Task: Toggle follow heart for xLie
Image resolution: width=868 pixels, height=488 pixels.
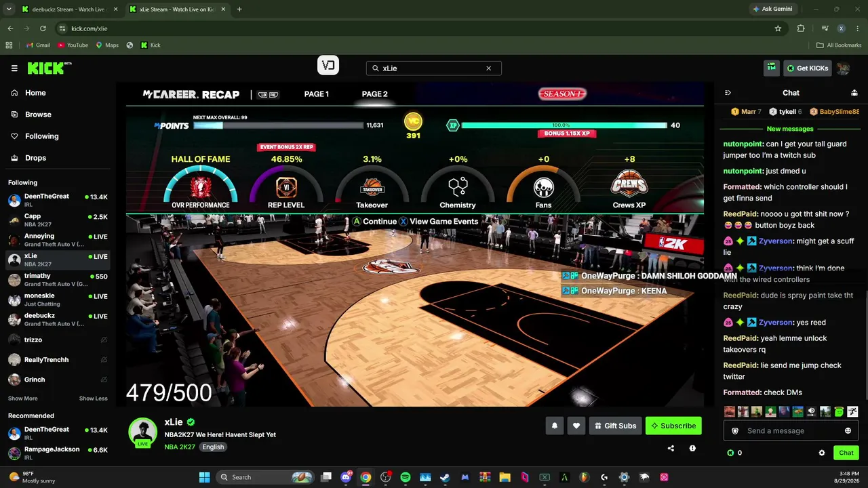Action: coord(576,426)
